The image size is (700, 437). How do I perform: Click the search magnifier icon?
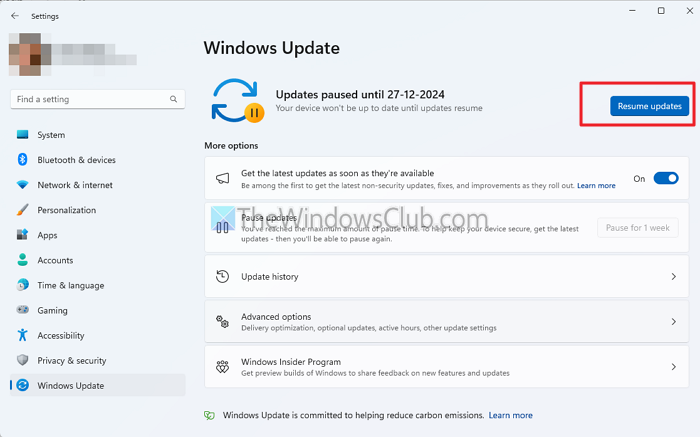click(x=173, y=99)
